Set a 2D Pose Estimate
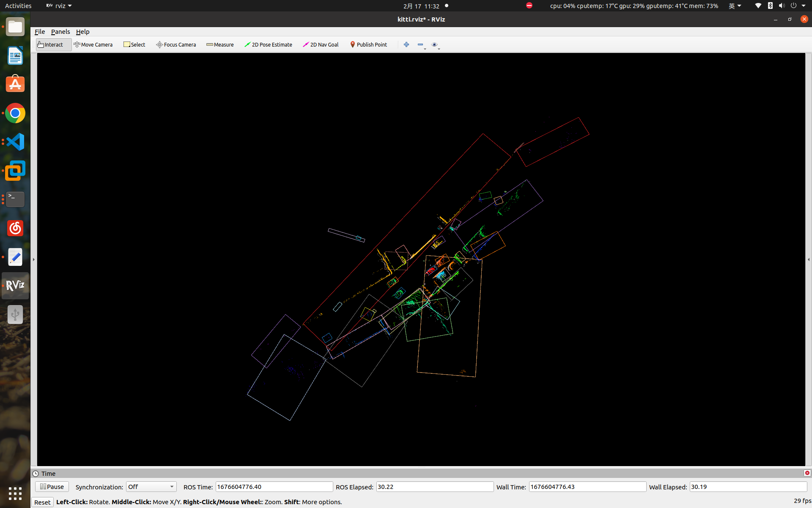 click(x=269, y=44)
